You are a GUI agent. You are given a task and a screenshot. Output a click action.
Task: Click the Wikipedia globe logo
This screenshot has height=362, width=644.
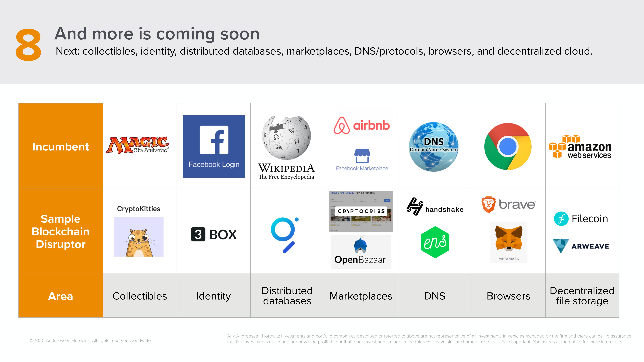coord(287,138)
